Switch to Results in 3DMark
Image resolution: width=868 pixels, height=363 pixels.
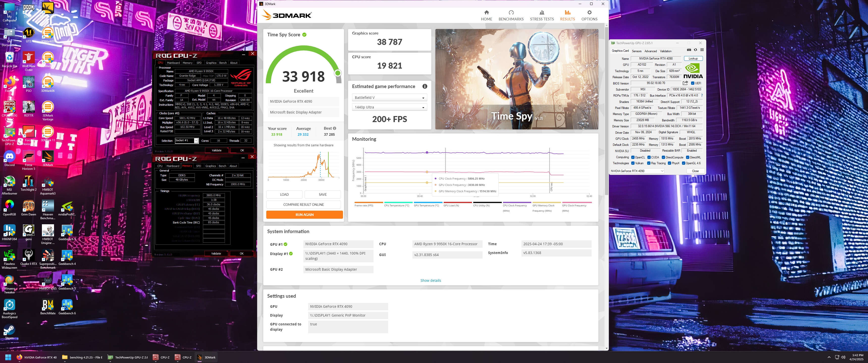coord(567,15)
